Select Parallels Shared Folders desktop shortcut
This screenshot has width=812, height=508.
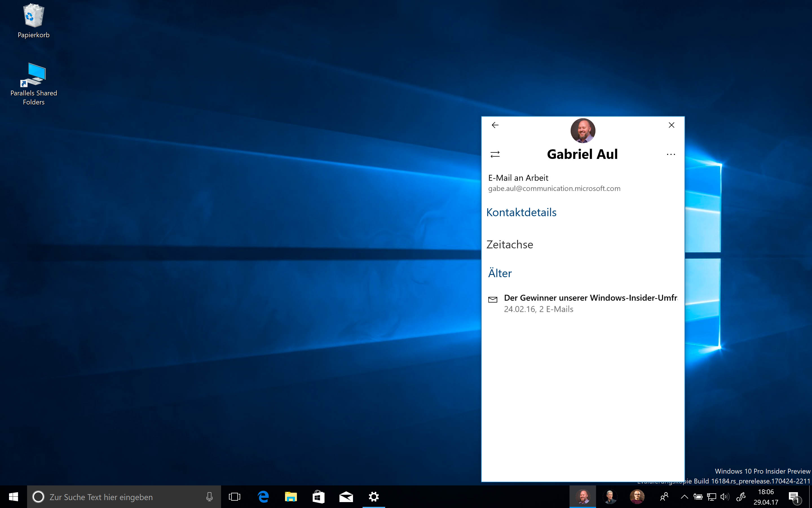click(34, 84)
